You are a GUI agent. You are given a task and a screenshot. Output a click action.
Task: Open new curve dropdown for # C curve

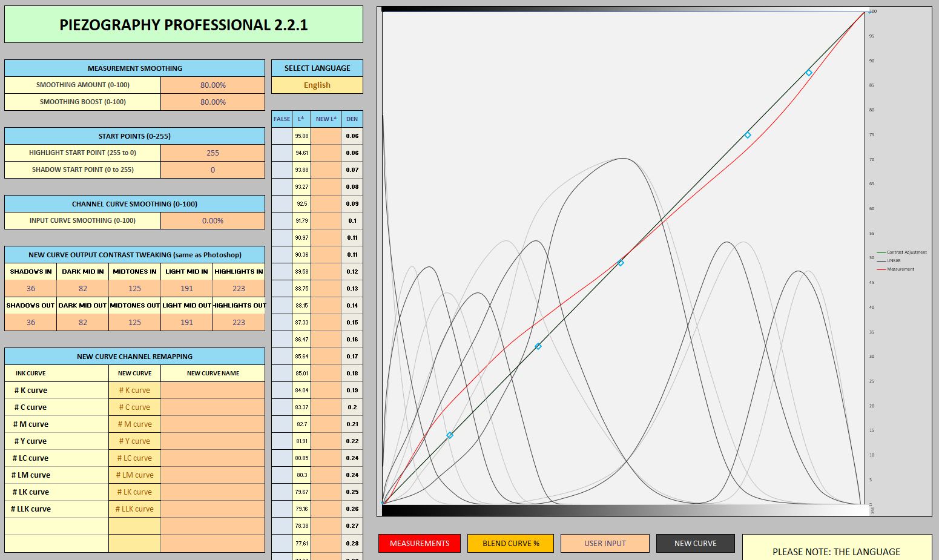135,407
